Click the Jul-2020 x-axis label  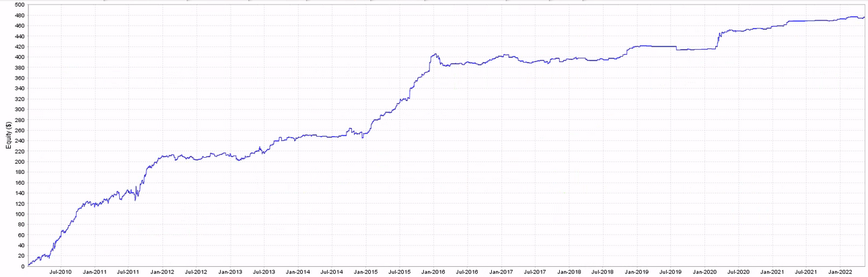[739, 272]
